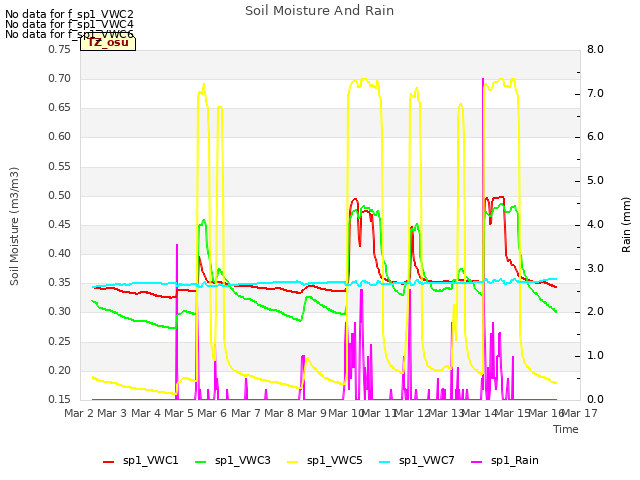Click the Tz_osu label box
Image resolution: width=640 pixels, height=480 pixels.
(x=108, y=43)
